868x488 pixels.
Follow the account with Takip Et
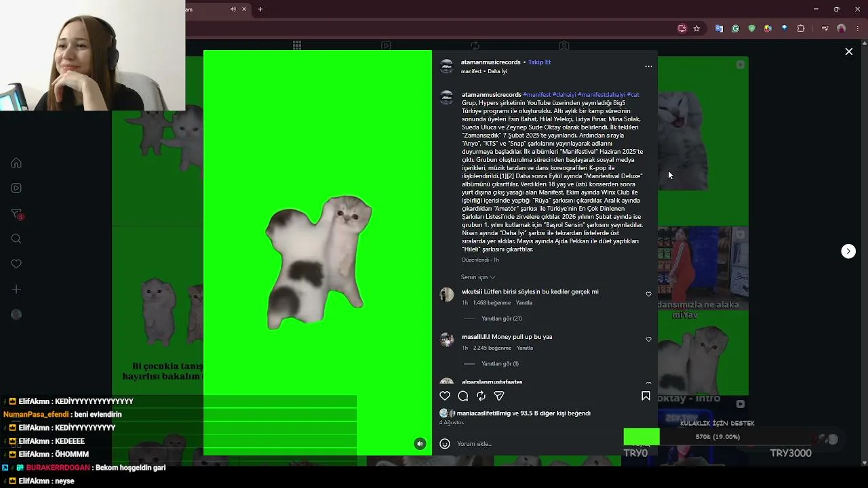(x=539, y=62)
